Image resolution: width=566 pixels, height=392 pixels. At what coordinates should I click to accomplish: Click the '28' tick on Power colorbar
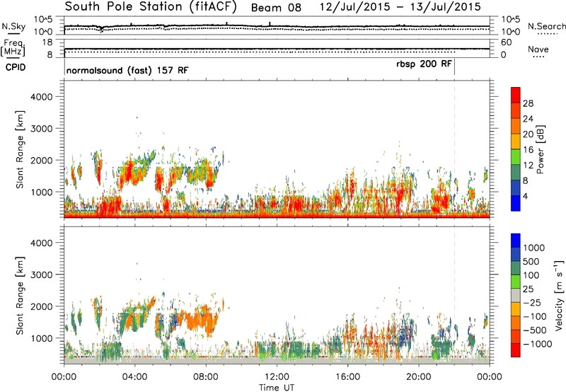tap(528, 103)
